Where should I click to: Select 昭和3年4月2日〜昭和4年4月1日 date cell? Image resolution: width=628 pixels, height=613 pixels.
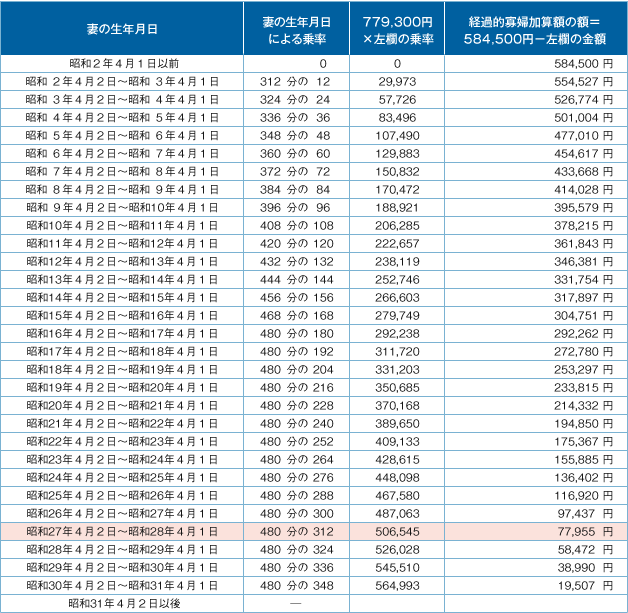pyautogui.click(x=122, y=100)
